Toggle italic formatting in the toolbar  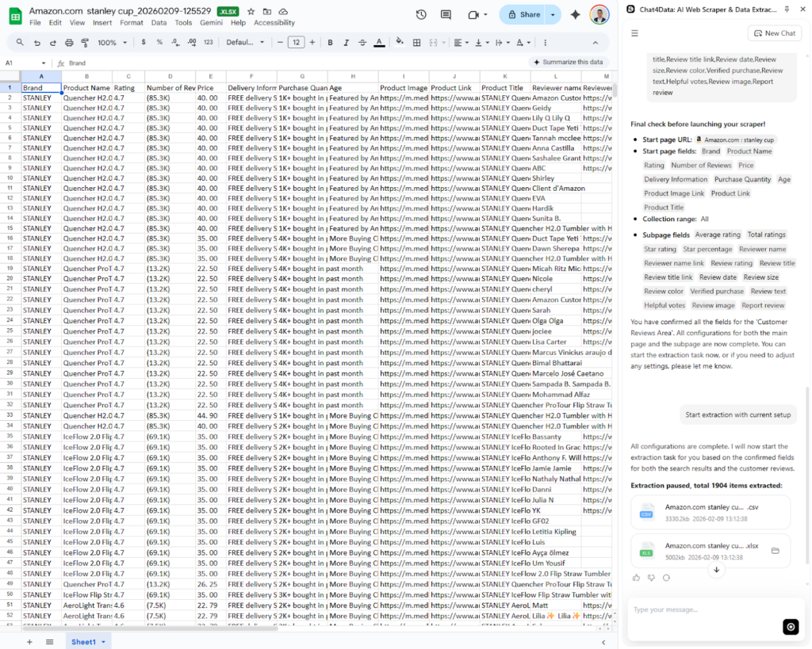coord(347,42)
